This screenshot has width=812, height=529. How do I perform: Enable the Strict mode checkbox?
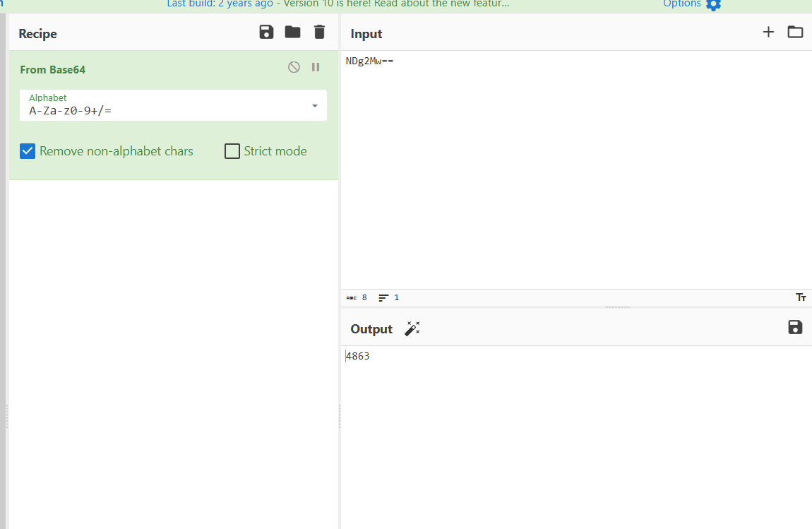pos(232,151)
